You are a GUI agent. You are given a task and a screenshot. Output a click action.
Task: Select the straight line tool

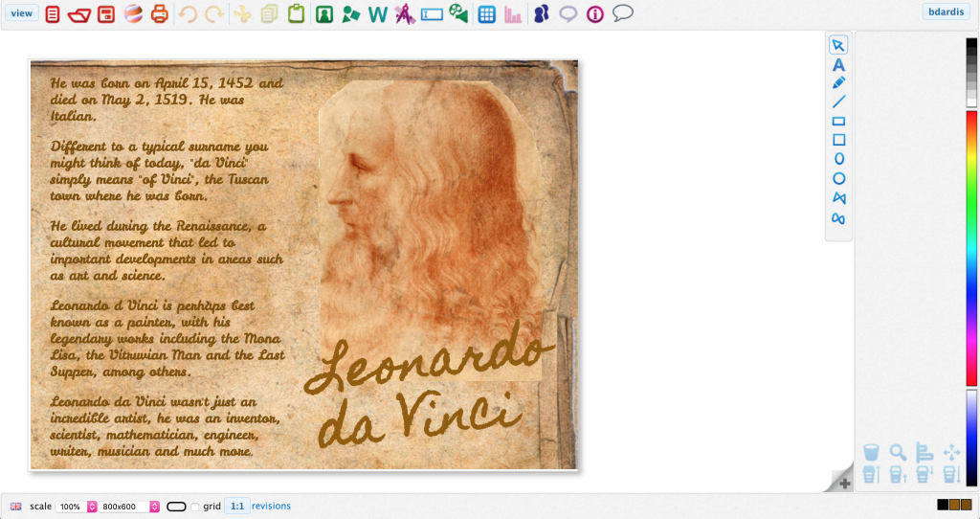click(838, 102)
